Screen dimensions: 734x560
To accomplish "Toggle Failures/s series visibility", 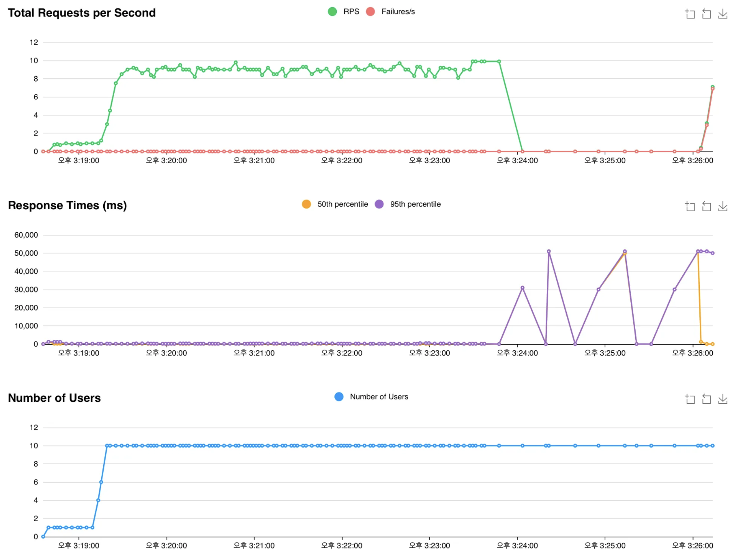I will tap(398, 12).
